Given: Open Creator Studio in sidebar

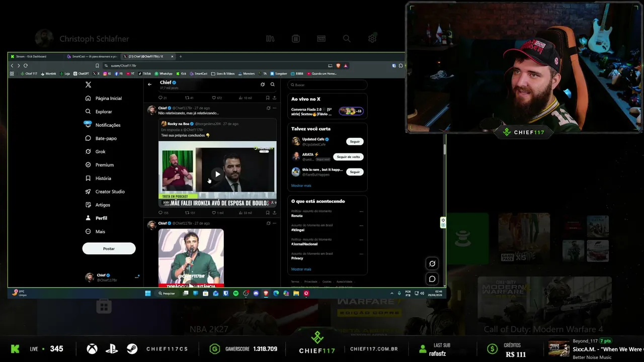Looking at the screenshot, I should [x=105, y=192].
